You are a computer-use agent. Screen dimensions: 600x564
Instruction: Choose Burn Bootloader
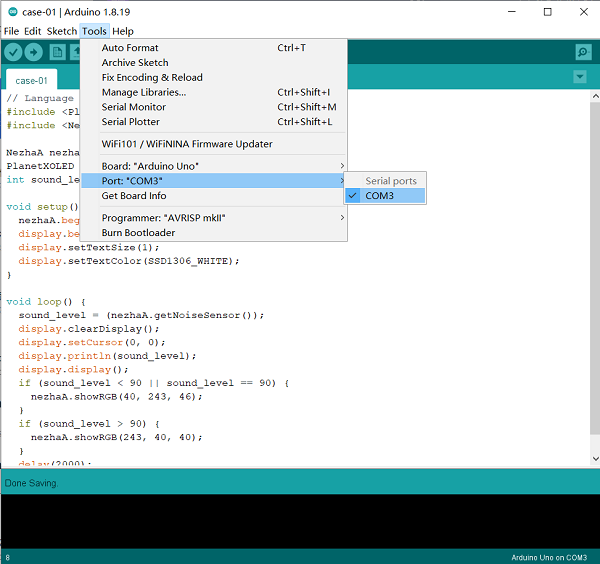[214, 233]
